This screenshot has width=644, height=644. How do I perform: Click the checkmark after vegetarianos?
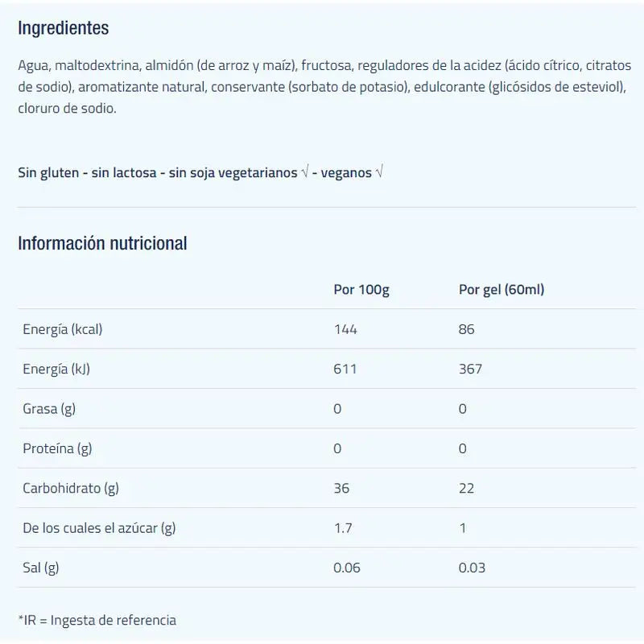305,173
